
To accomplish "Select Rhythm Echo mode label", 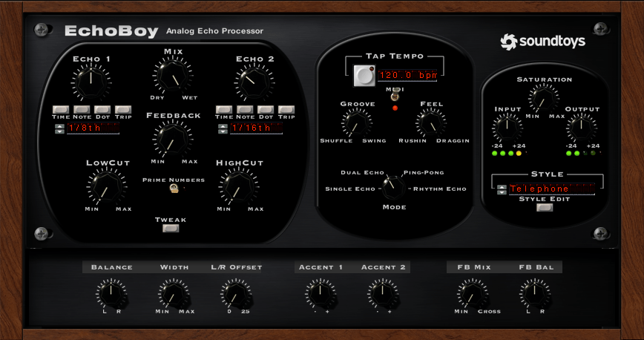I will (x=440, y=189).
